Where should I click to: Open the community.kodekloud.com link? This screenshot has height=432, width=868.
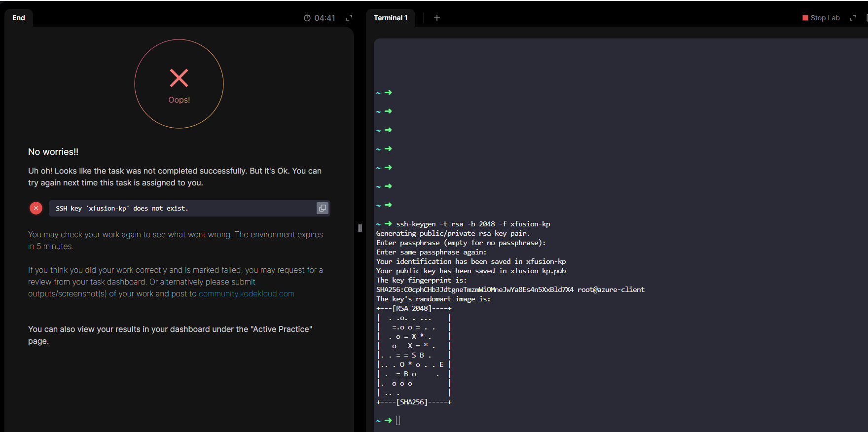point(246,294)
